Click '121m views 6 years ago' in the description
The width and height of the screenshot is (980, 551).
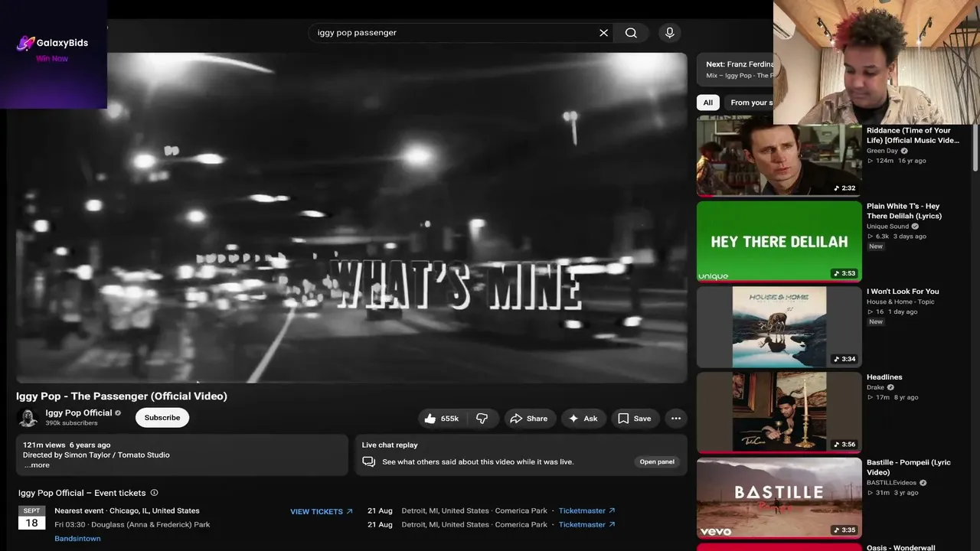click(x=67, y=445)
